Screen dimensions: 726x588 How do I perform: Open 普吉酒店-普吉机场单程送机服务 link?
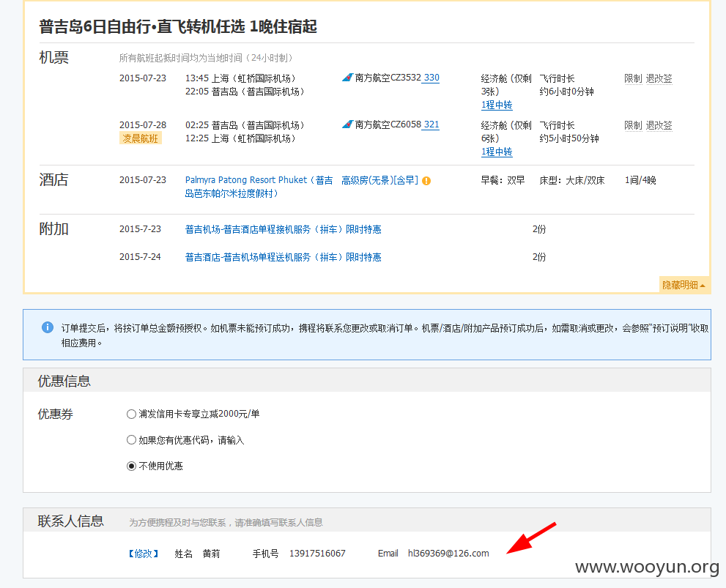(283, 257)
